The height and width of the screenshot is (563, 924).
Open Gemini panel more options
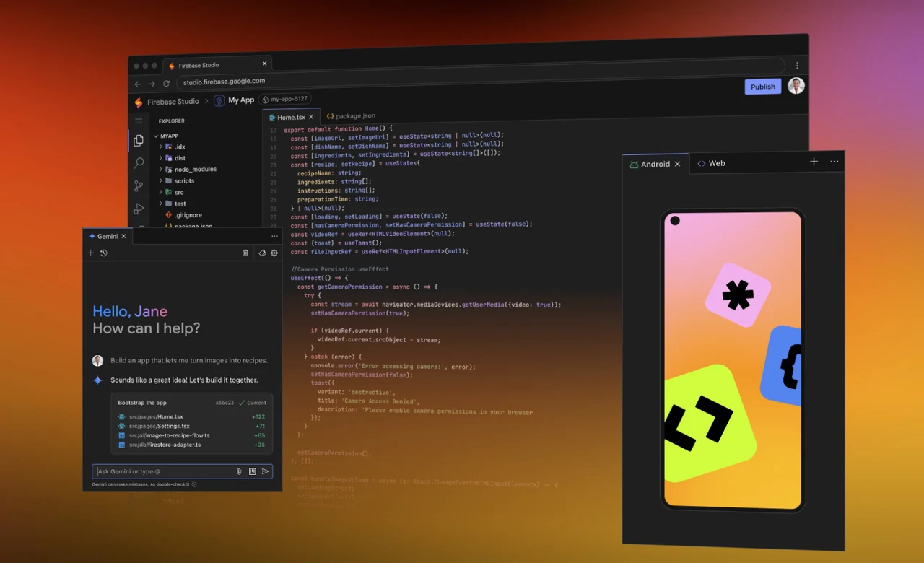click(274, 236)
